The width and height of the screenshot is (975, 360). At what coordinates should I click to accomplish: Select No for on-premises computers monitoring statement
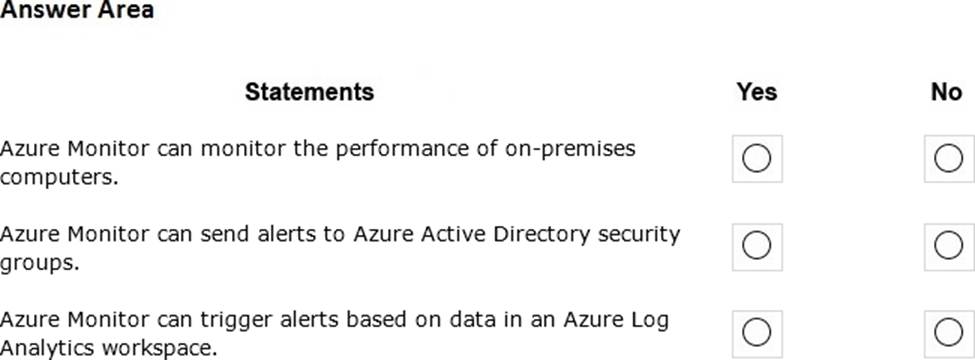(948, 159)
